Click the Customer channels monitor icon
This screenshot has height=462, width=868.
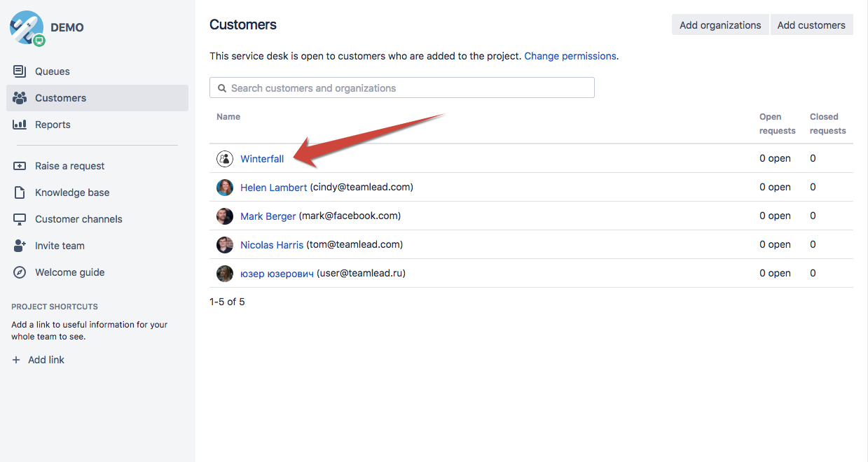20,219
